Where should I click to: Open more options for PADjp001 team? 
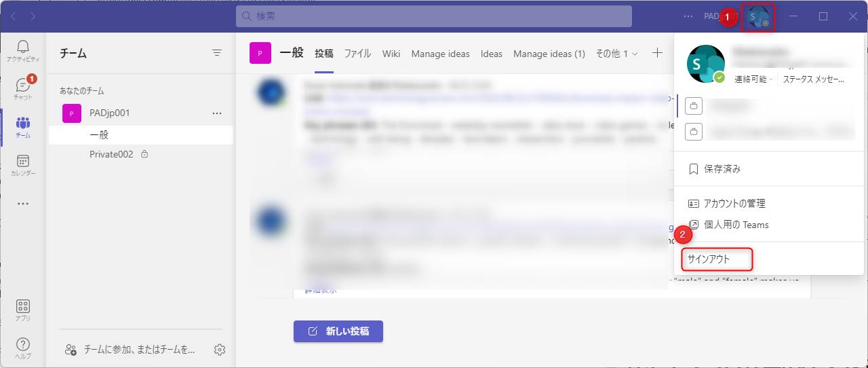click(x=217, y=113)
